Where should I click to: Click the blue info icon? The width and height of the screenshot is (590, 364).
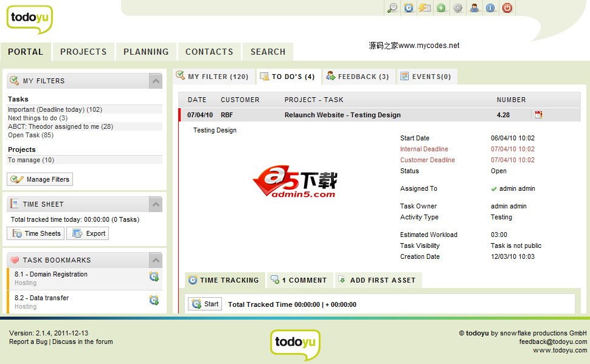click(x=490, y=8)
